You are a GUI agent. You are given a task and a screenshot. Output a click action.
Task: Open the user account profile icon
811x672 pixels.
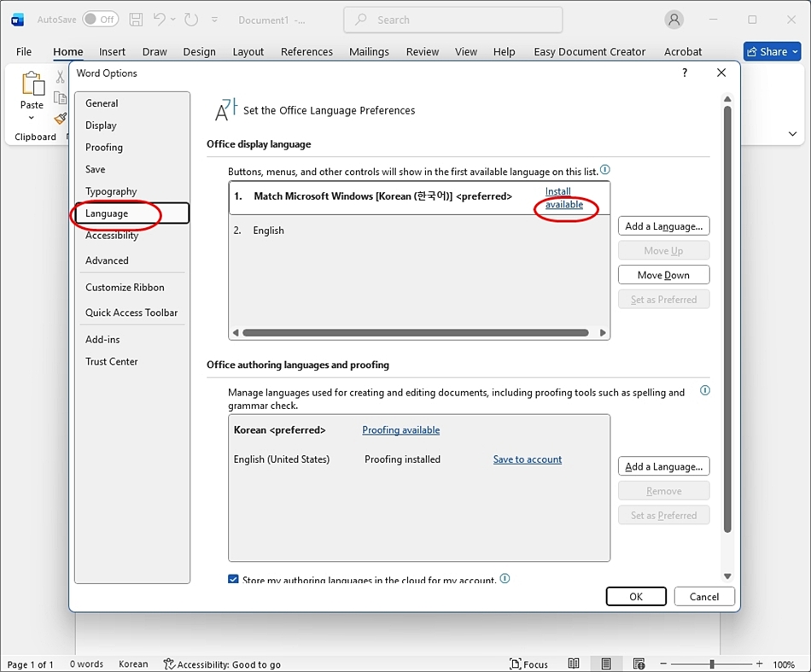point(674,19)
